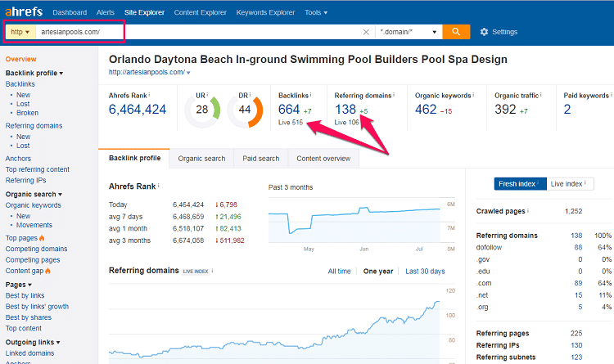This screenshot has width=614, height=364.
Task: Click .net domains count 15
Action: [x=578, y=295]
